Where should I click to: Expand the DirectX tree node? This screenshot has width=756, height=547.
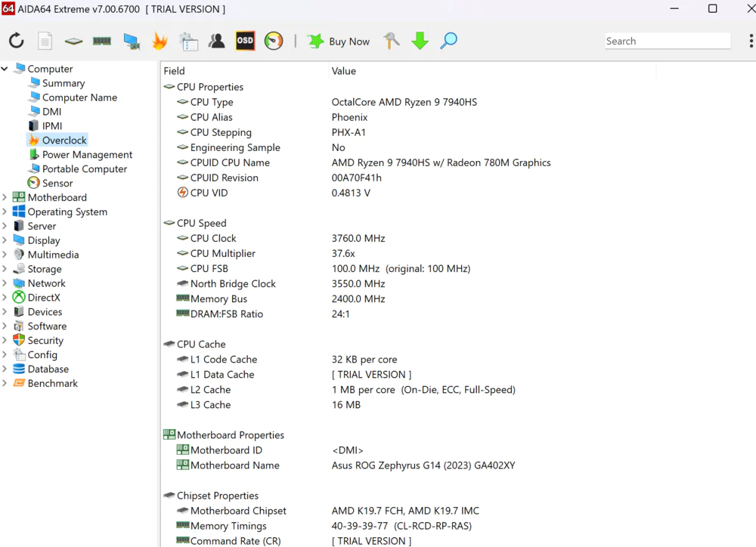click(5, 298)
